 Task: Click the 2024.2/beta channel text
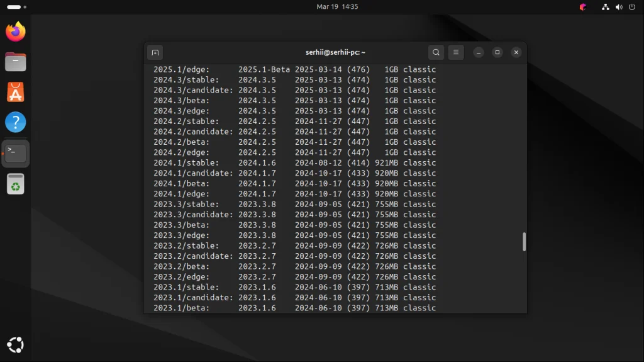pos(181,142)
